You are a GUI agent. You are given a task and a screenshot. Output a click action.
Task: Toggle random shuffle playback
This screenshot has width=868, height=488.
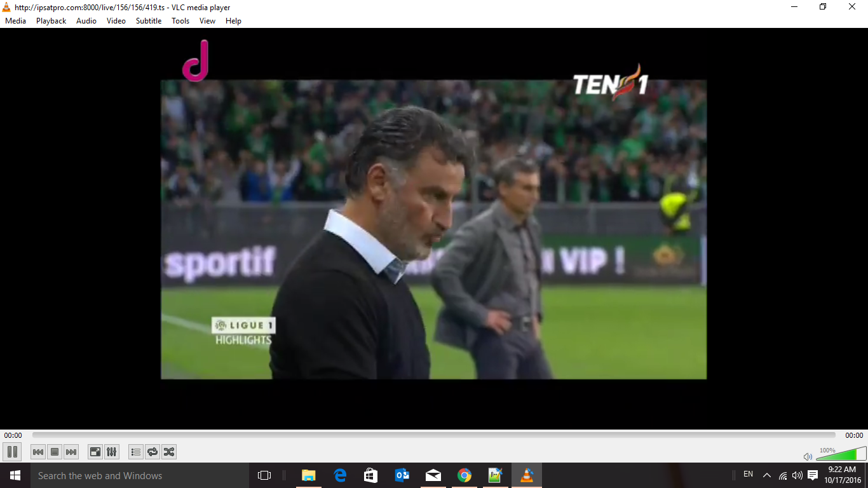coord(169,452)
